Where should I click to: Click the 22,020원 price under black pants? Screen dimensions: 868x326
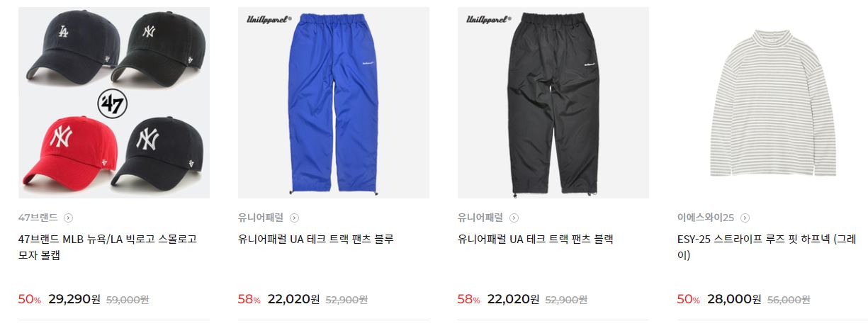click(514, 299)
